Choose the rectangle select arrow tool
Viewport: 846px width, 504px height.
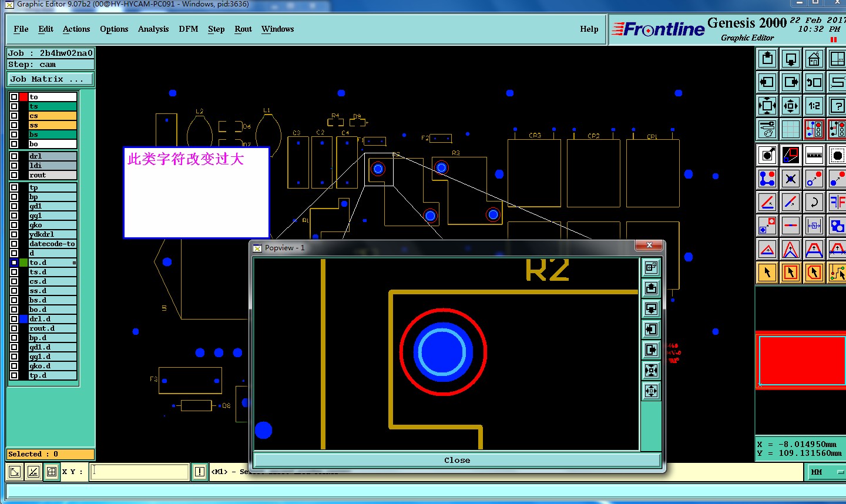(x=791, y=273)
